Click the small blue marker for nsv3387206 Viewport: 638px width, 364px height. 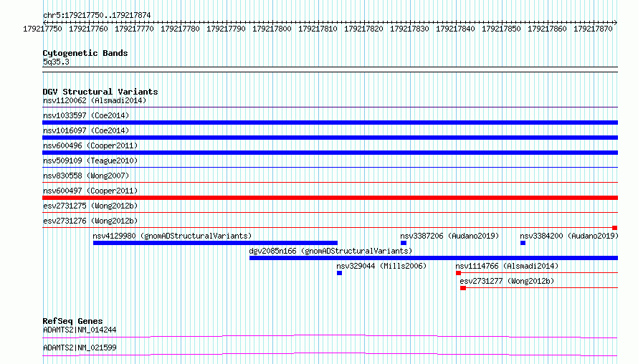[404, 243]
